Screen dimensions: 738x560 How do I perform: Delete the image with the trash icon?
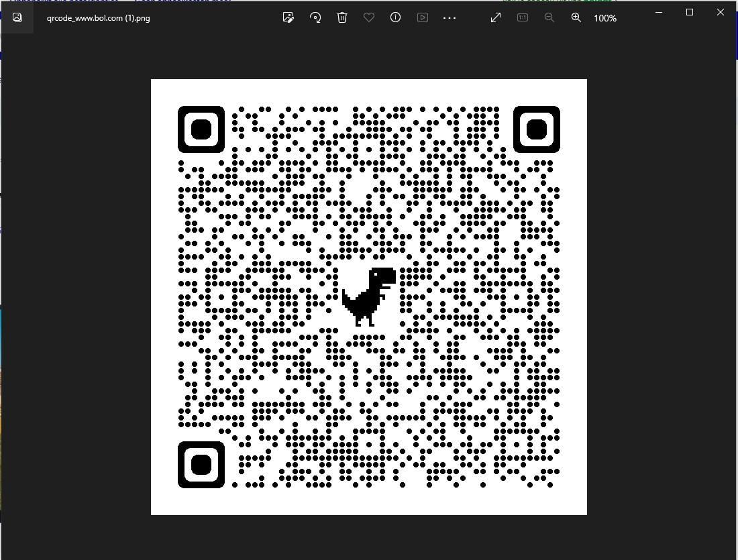pyautogui.click(x=342, y=17)
